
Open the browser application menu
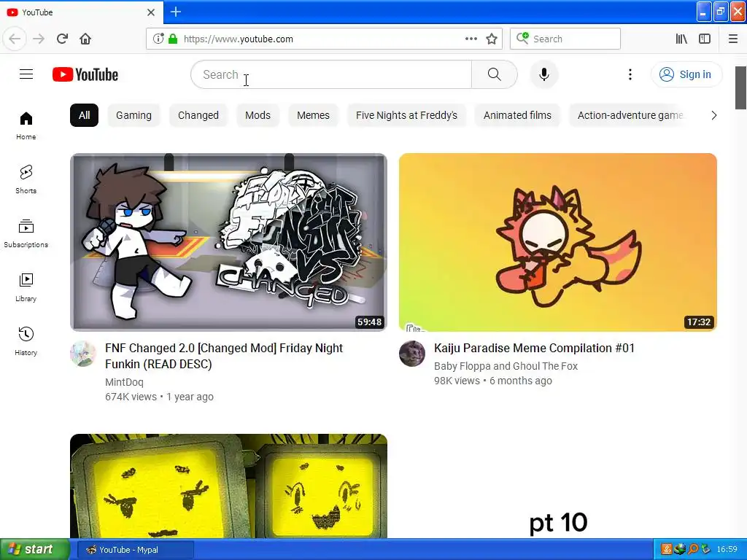click(x=732, y=39)
